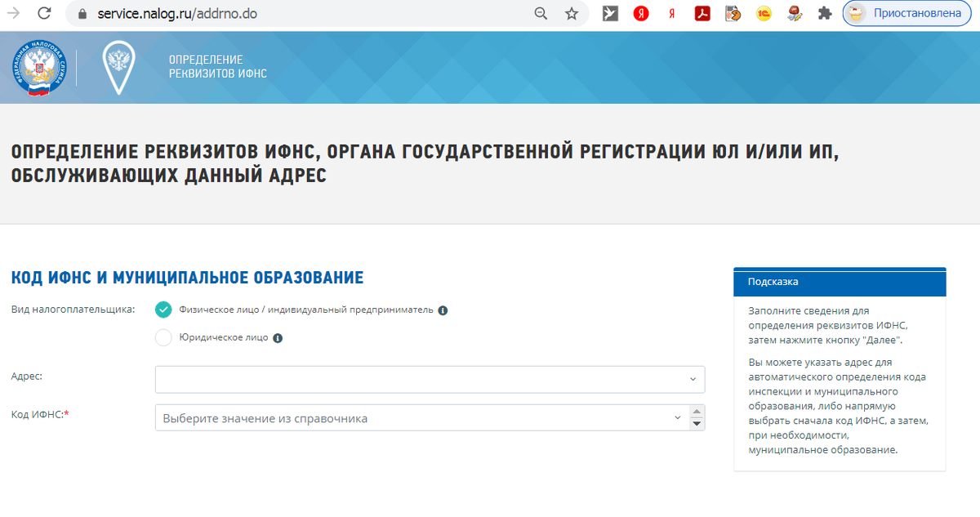Click the Подсказка panel header
This screenshot has height=517, width=980.
(x=840, y=282)
